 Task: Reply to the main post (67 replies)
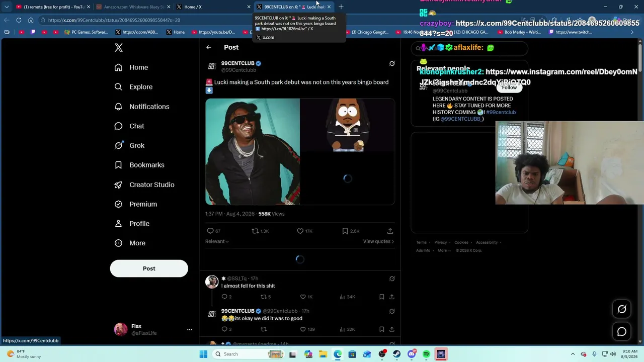[214, 231]
